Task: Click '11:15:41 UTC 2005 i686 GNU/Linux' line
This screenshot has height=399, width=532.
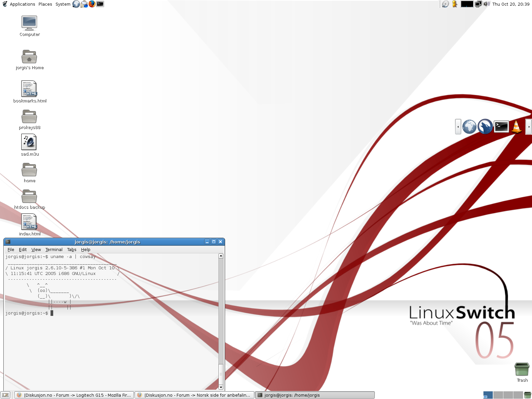Action: (x=63, y=274)
